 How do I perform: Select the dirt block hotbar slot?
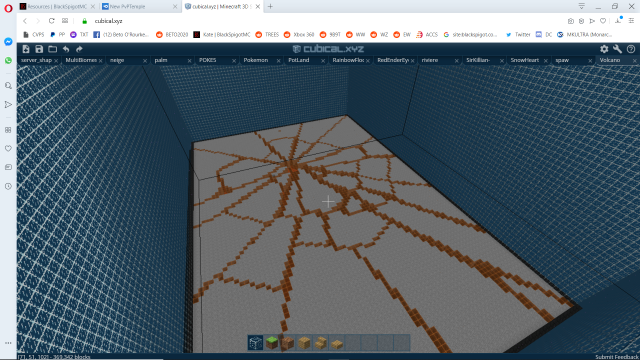click(x=288, y=343)
